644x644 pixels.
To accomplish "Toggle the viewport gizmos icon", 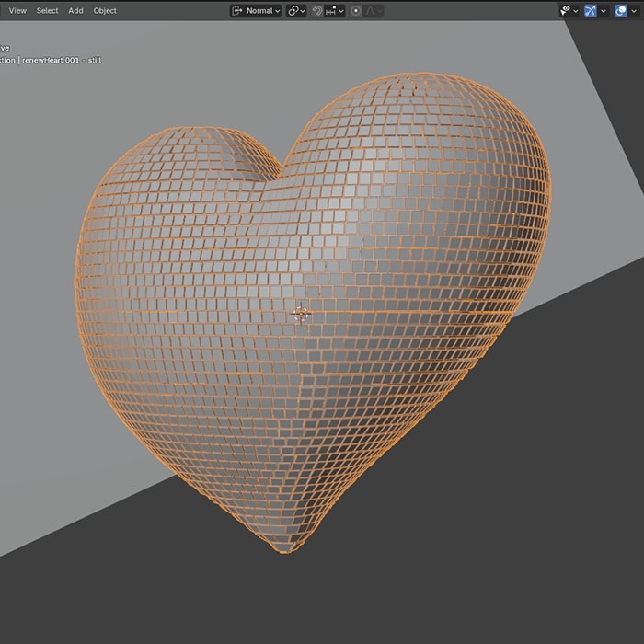I will [591, 11].
